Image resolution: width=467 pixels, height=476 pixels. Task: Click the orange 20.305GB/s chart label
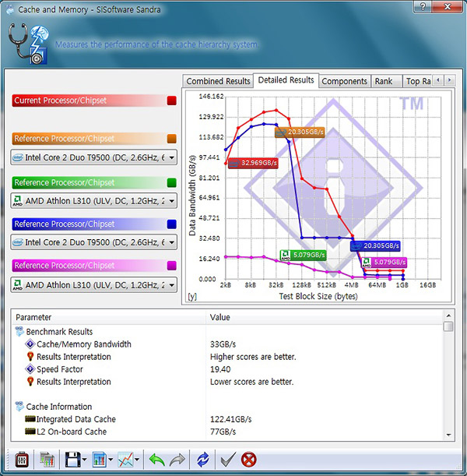pyautogui.click(x=300, y=132)
